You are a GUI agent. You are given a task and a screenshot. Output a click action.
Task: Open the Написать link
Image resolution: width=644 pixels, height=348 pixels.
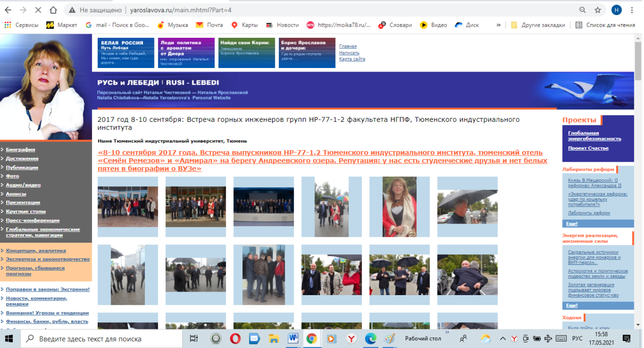click(349, 53)
